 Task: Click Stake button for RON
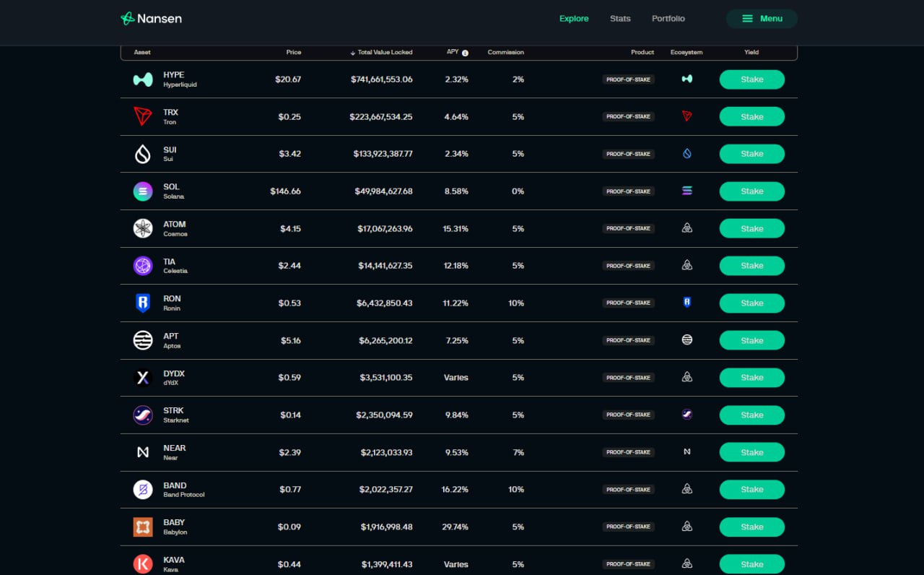752,303
